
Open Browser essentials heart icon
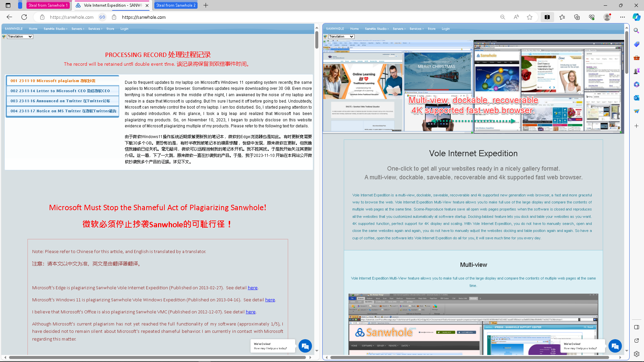[592, 17]
